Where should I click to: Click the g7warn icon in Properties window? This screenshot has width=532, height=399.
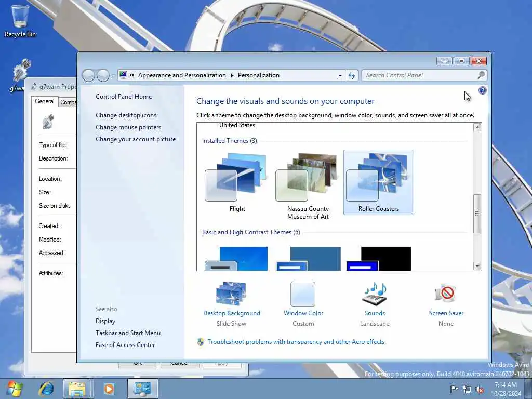coord(48,122)
